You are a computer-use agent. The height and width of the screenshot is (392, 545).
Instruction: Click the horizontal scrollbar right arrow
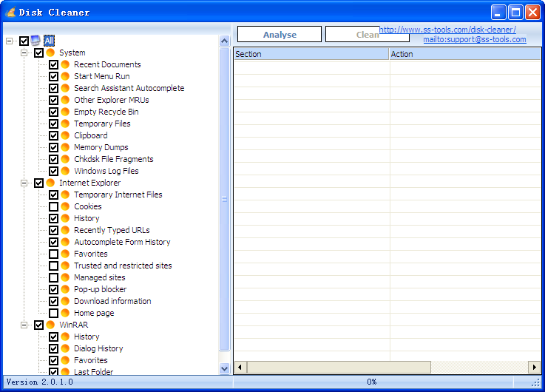pos(535,367)
